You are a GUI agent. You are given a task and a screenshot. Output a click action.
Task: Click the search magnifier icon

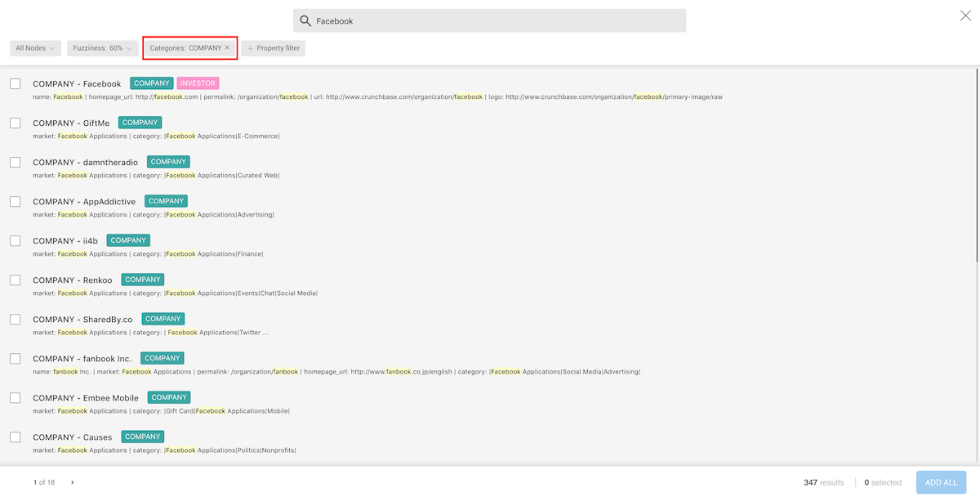pyautogui.click(x=305, y=21)
